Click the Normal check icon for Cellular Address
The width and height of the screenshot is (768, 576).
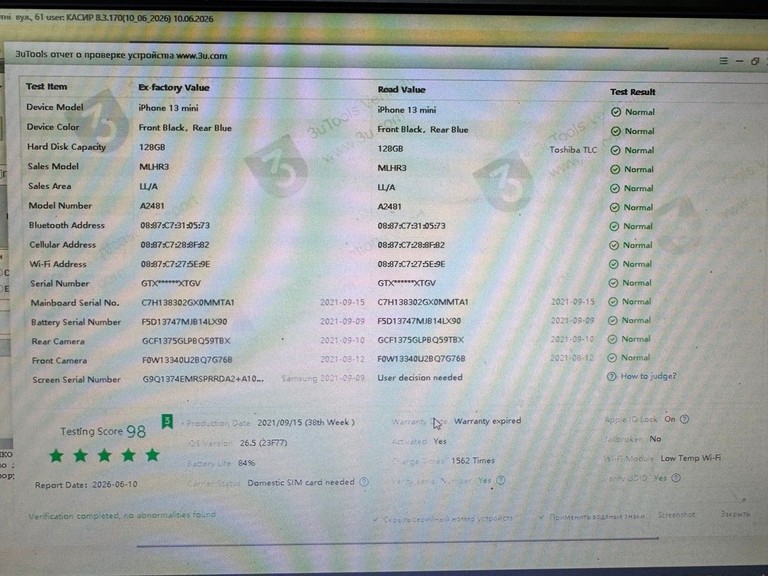(x=614, y=245)
